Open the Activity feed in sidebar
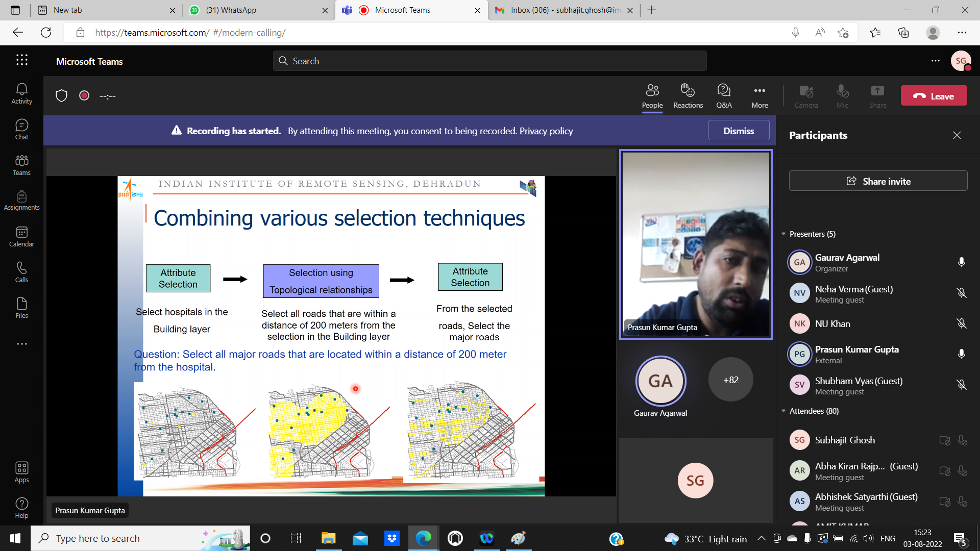980x551 pixels. coord(21,94)
